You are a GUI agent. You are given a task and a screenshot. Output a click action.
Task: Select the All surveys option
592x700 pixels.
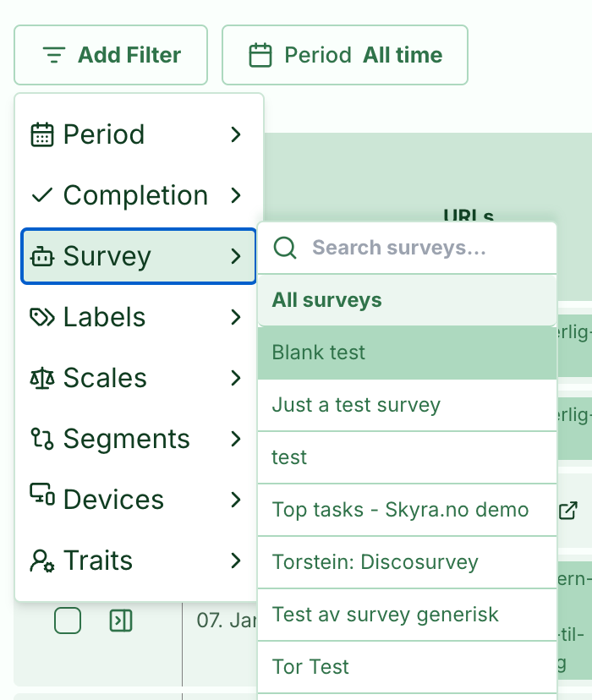click(x=407, y=300)
